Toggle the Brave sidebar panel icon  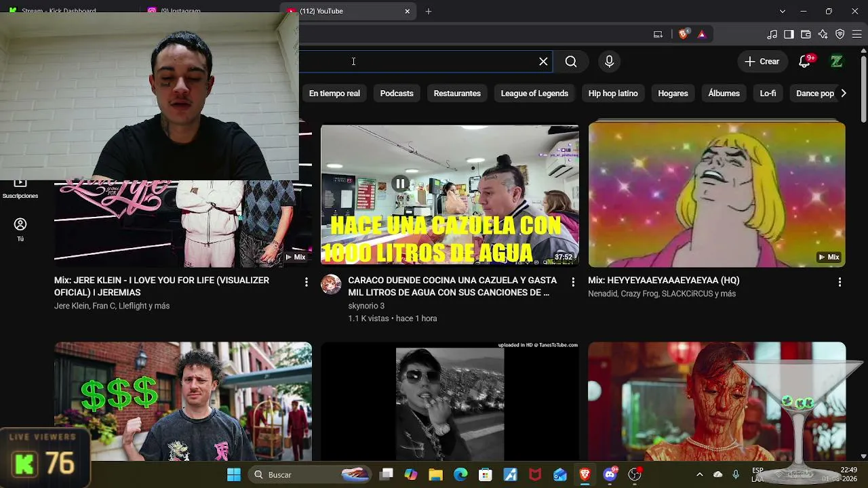point(789,34)
